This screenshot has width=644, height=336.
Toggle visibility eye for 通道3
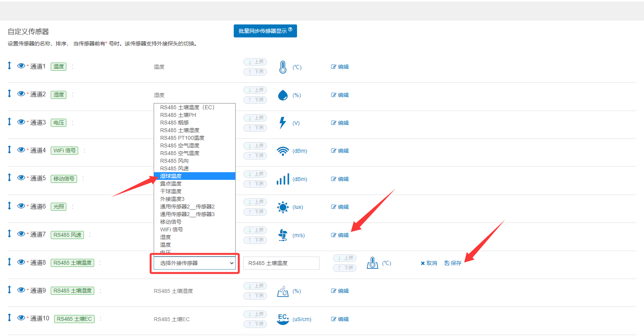(x=21, y=122)
